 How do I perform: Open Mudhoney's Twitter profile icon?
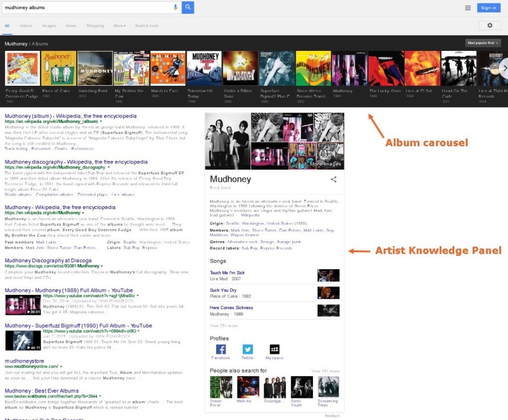247,349
